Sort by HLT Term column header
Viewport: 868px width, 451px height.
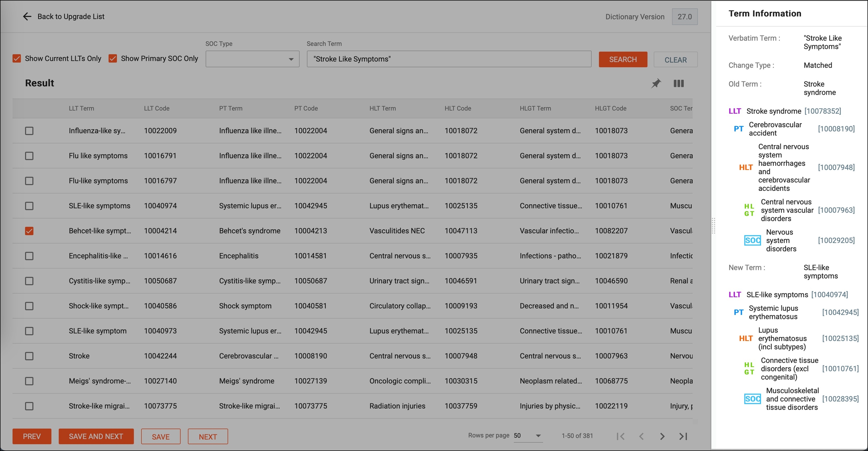click(382, 108)
